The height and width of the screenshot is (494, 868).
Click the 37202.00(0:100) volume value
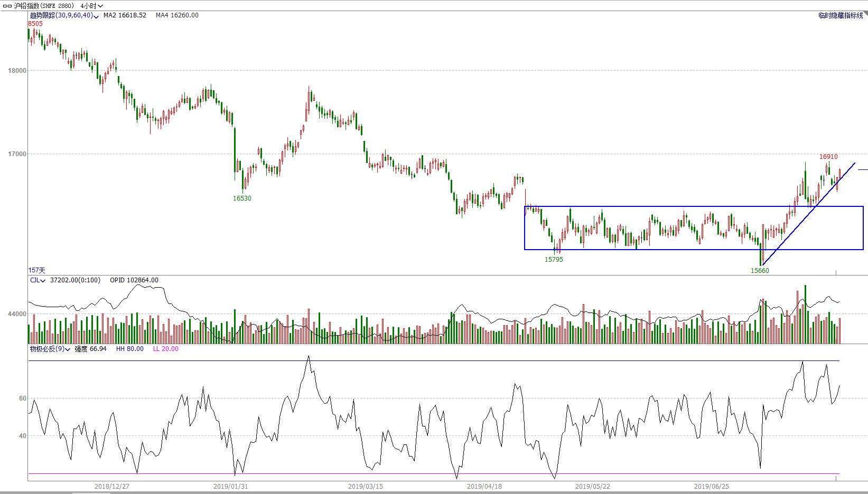[x=75, y=280]
